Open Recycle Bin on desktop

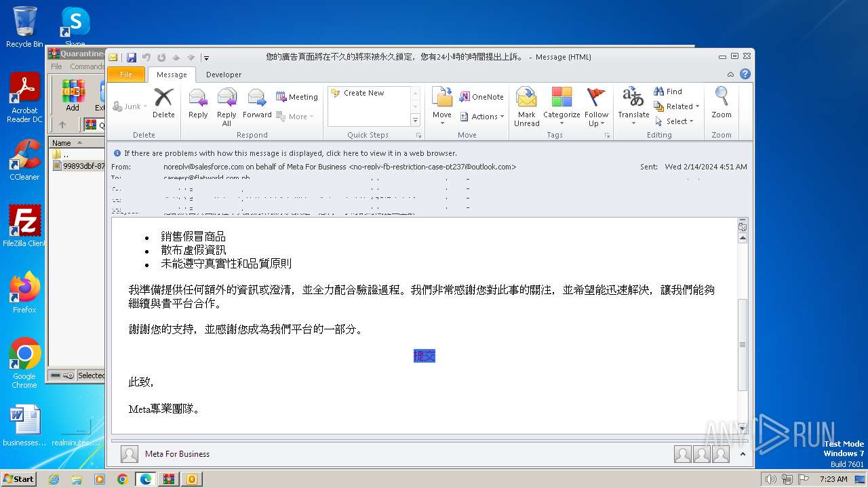[x=24, y=27]
